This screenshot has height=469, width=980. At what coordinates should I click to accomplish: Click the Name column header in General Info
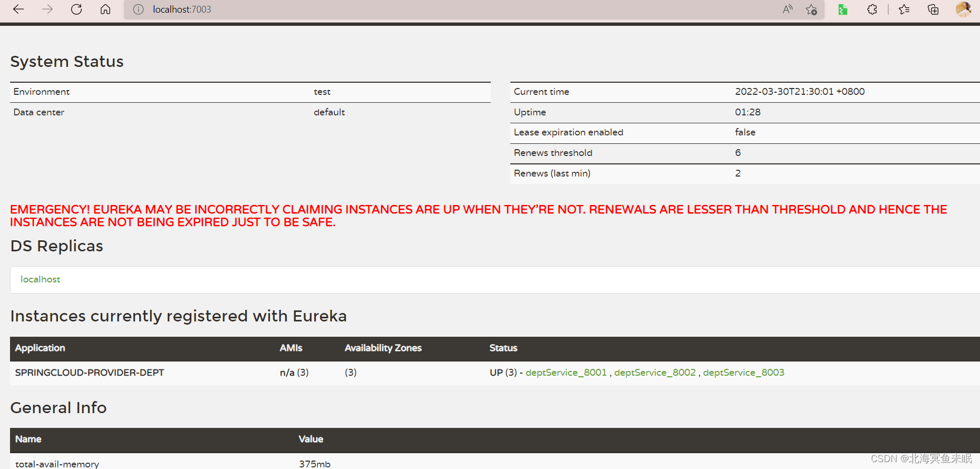pyautogui.click(x=28, y=439)
